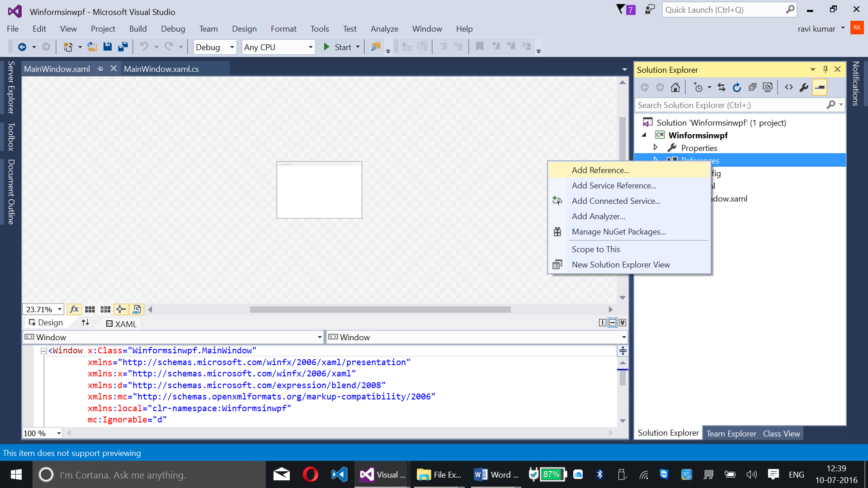Toggle show snap grid button
The width and height of the screenshot is (868, 488).
(x=90, y=310)
